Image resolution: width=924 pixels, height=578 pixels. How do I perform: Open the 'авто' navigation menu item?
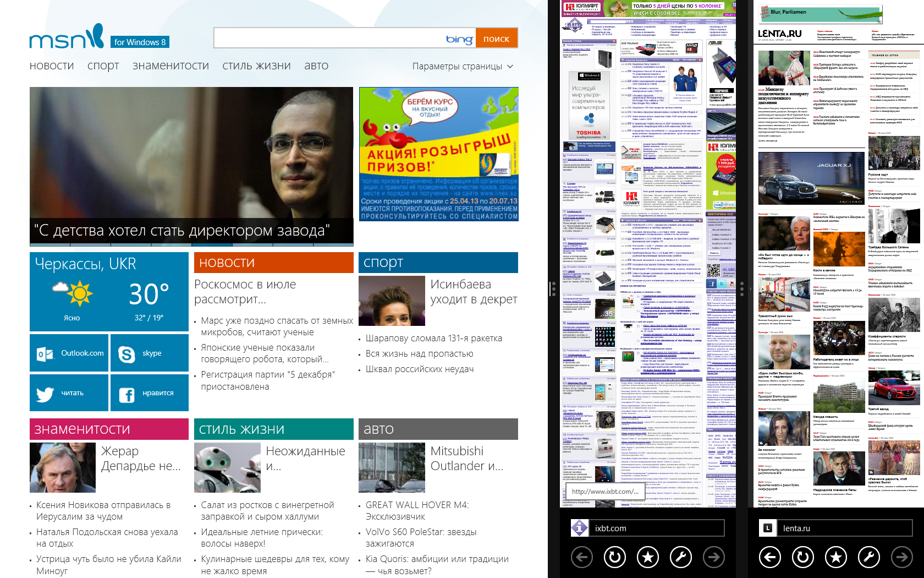pos(316,66)
